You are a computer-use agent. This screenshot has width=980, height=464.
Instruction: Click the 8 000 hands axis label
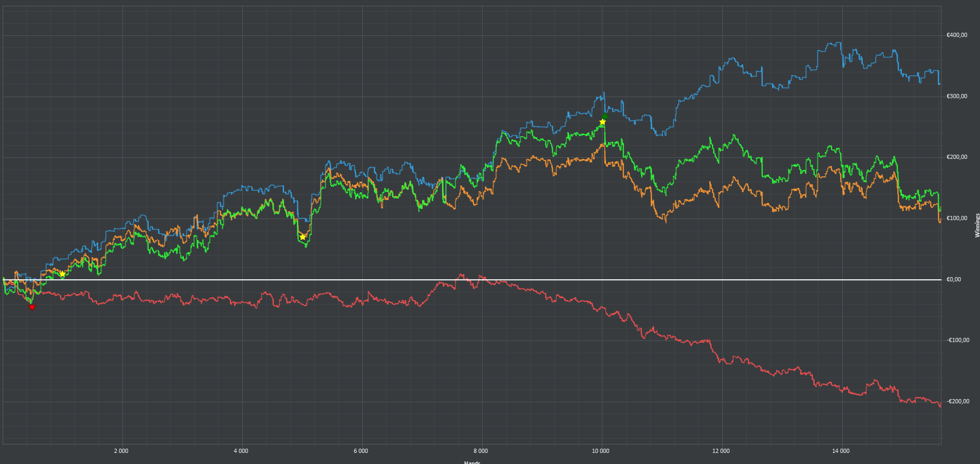(481, 451)
